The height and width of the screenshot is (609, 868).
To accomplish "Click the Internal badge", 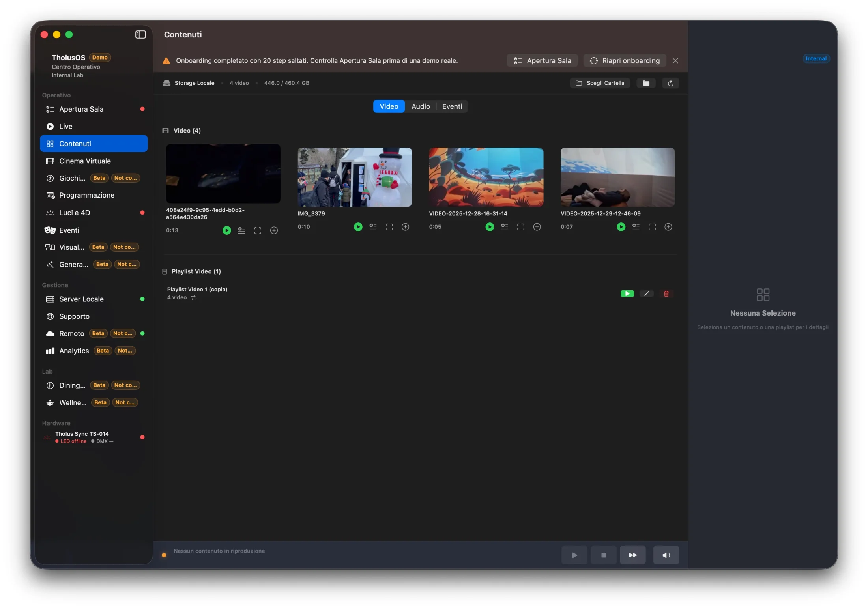I will point(816,59).
